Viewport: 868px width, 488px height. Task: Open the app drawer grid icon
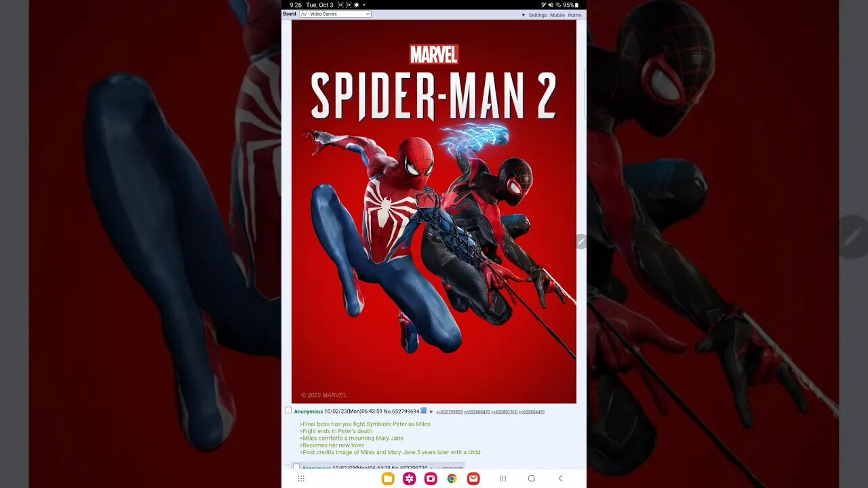(x=301, y=479)
